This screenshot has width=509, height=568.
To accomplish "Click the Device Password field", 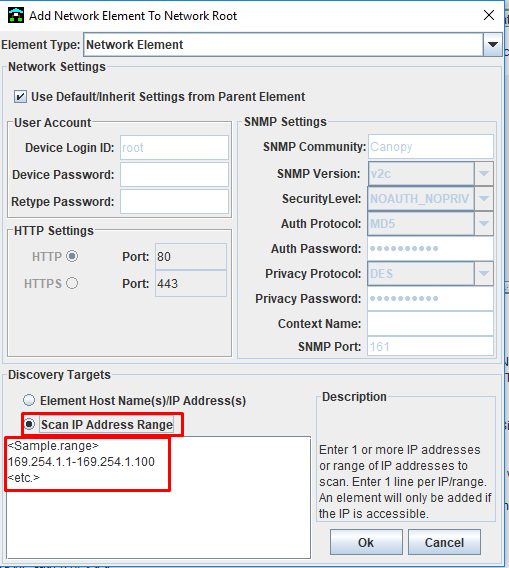I will click(x=174, y=175).
